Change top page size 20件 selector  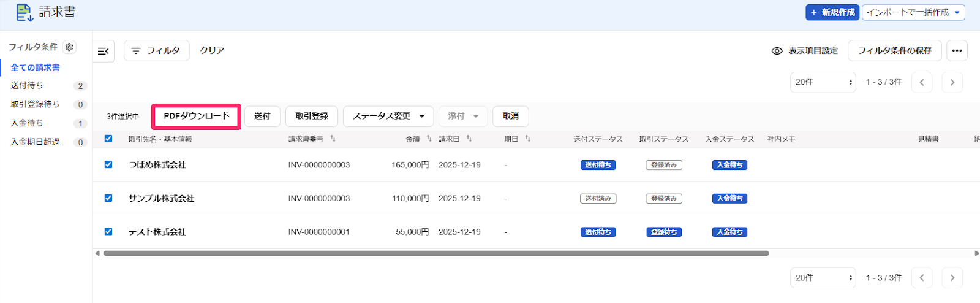pos(823,82)
